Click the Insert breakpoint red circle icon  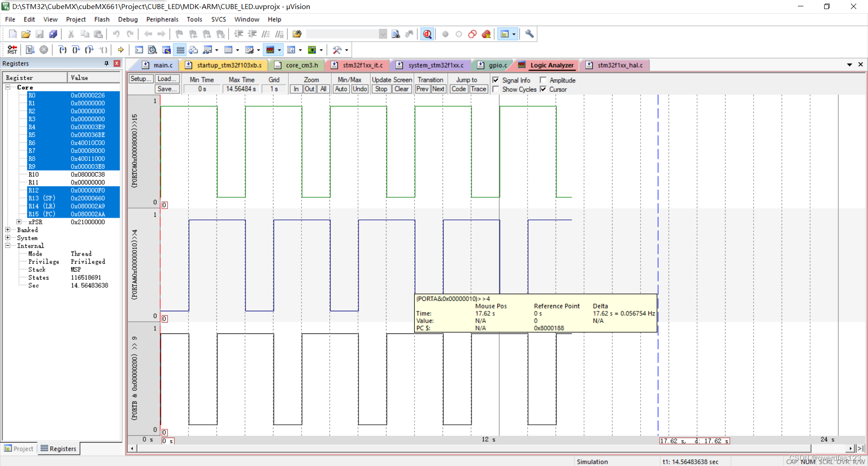point(445,34)
